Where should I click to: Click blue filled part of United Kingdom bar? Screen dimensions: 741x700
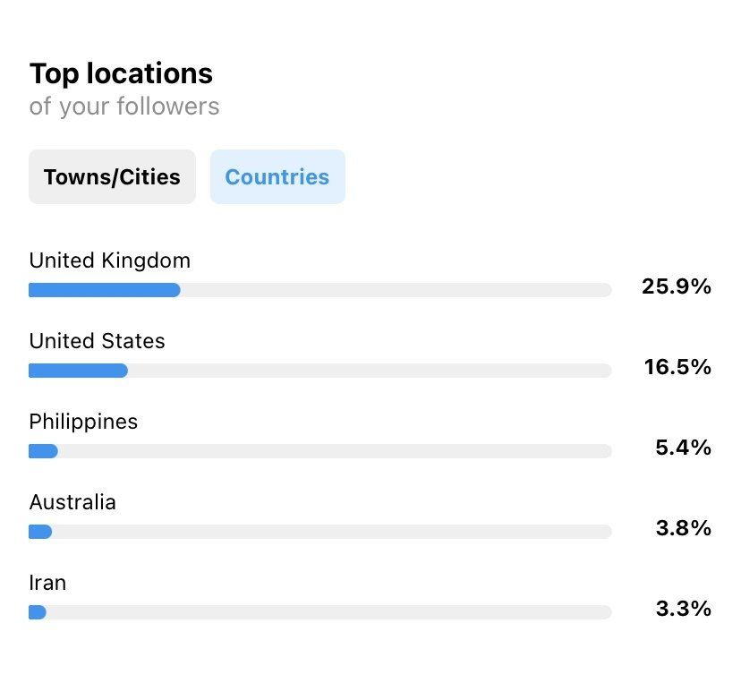click(x=104, y=290)
